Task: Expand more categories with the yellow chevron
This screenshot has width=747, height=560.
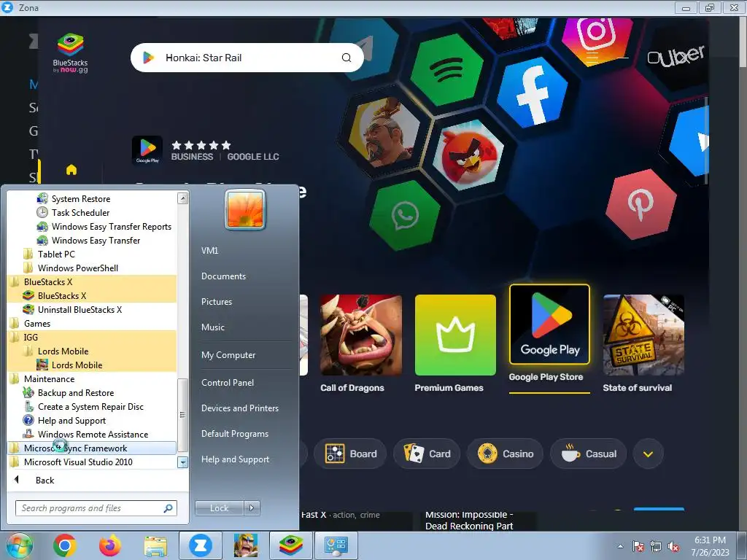Action: tap(648, 454)
